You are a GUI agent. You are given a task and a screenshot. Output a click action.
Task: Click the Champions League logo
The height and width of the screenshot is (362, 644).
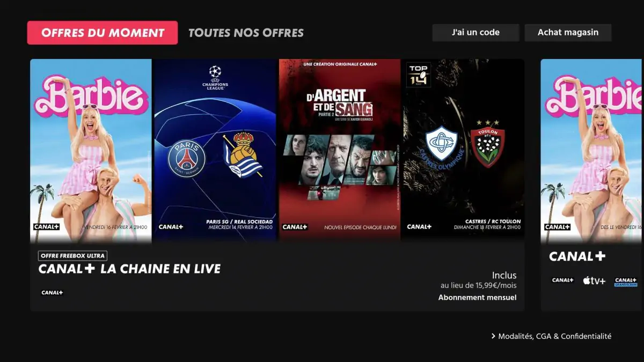pos(215,77)
